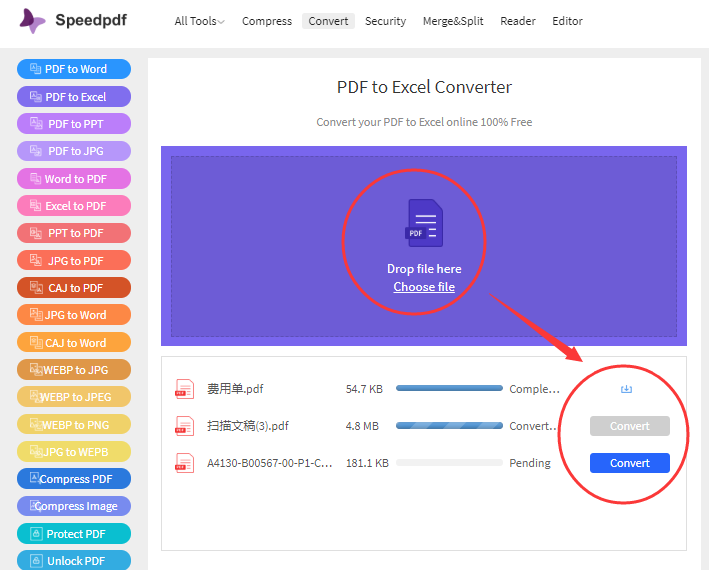Open the Compress Image tool
Viewport: 709px width, 570px height.
[x=74, y=506]
